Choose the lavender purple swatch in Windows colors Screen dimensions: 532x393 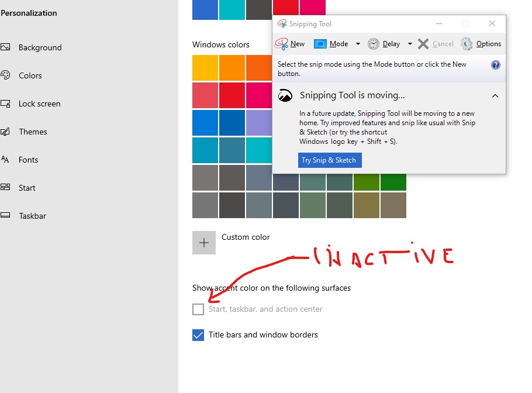259,123
